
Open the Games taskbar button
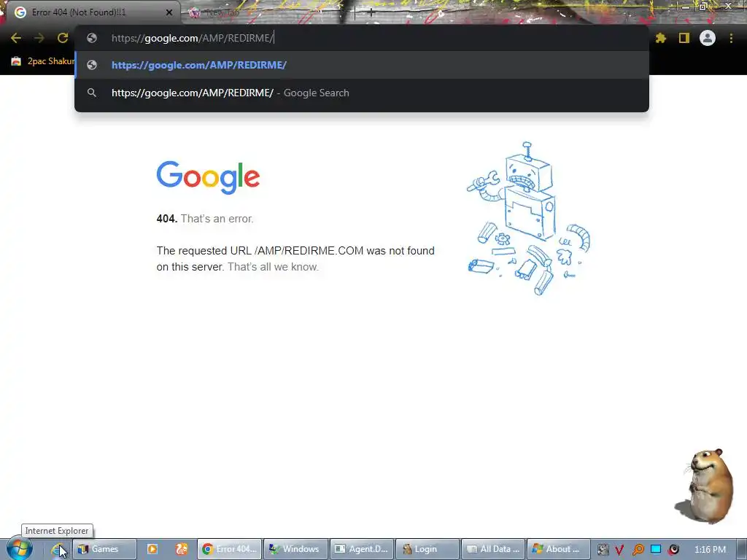(x=104, y=549)
